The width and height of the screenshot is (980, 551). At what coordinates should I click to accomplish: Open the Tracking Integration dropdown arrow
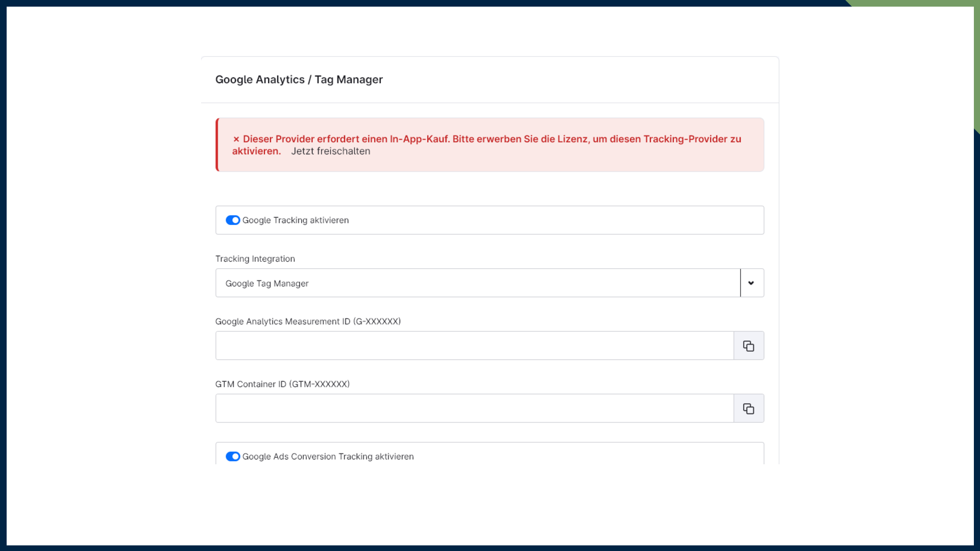pyautogui.click(x=751, y=283)
